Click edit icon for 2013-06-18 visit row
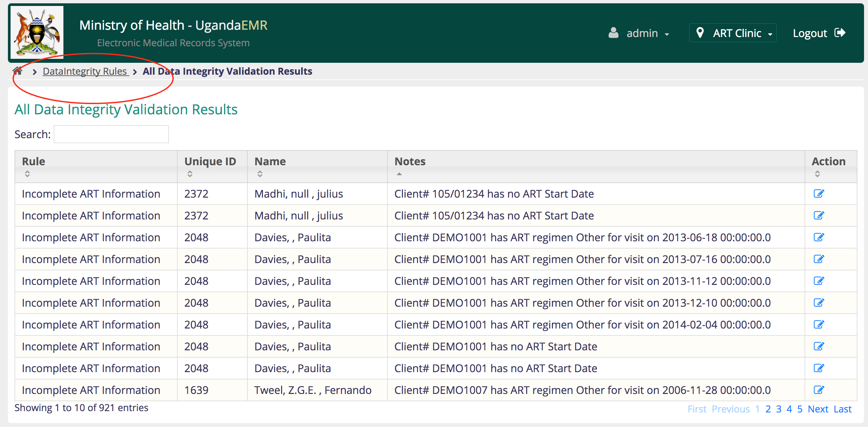Viewport: 868px width, 427px height. coord(818,237)
